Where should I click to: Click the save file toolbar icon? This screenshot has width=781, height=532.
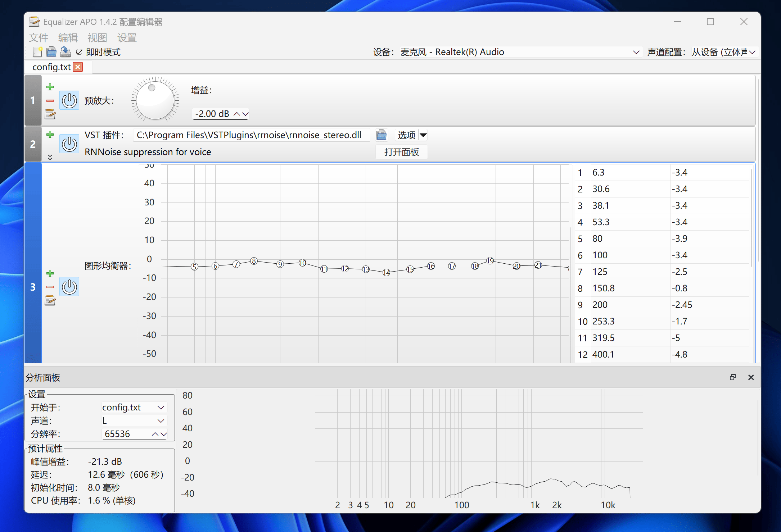[65, 52]
